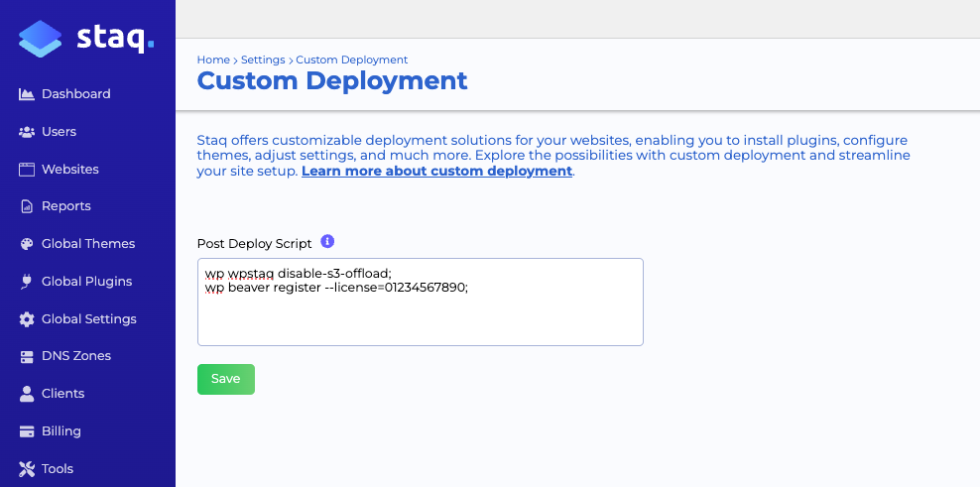
Task: Go to Billing in the sidebar
Action: tap(61, 431)
